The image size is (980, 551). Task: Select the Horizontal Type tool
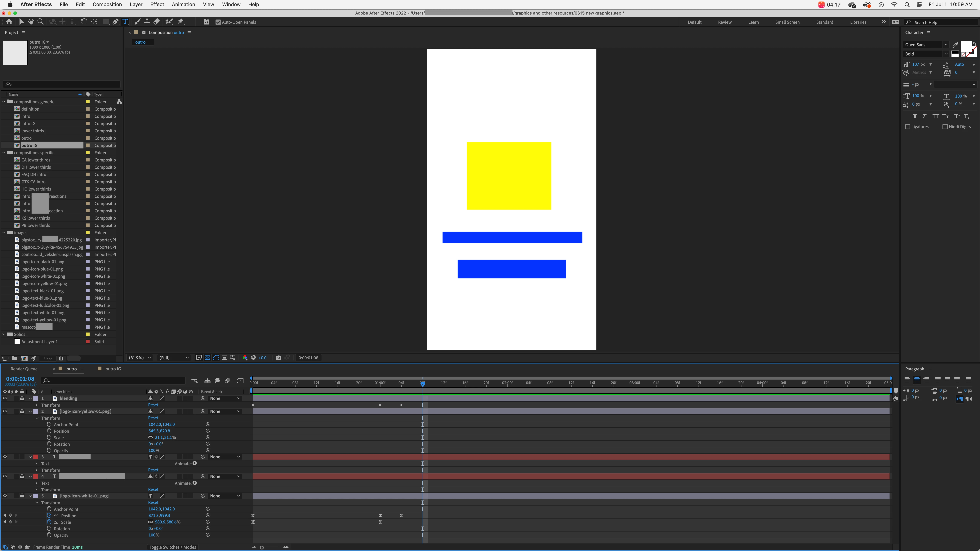click(x=125, y=22)
